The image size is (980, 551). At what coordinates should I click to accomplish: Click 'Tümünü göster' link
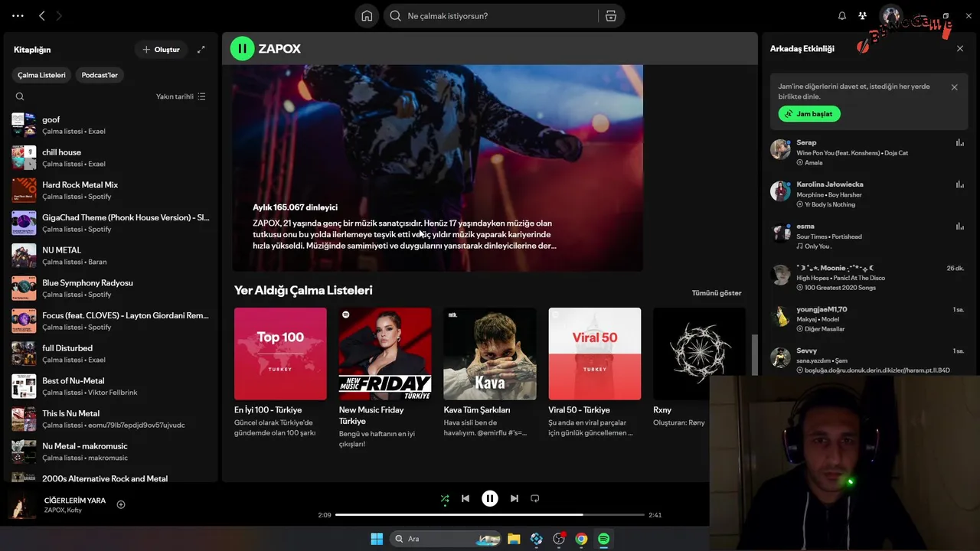click(717, 293)
